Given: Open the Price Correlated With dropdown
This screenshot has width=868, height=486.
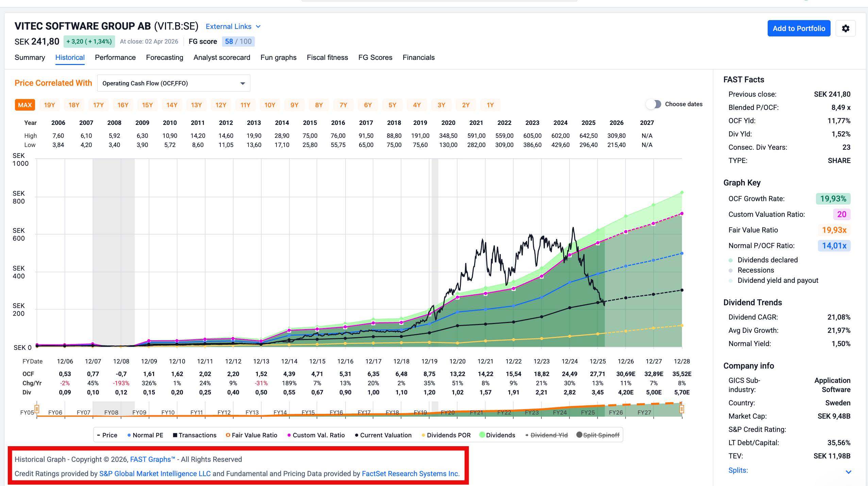Looking at the screenshot, I should [x=173, y=83].
